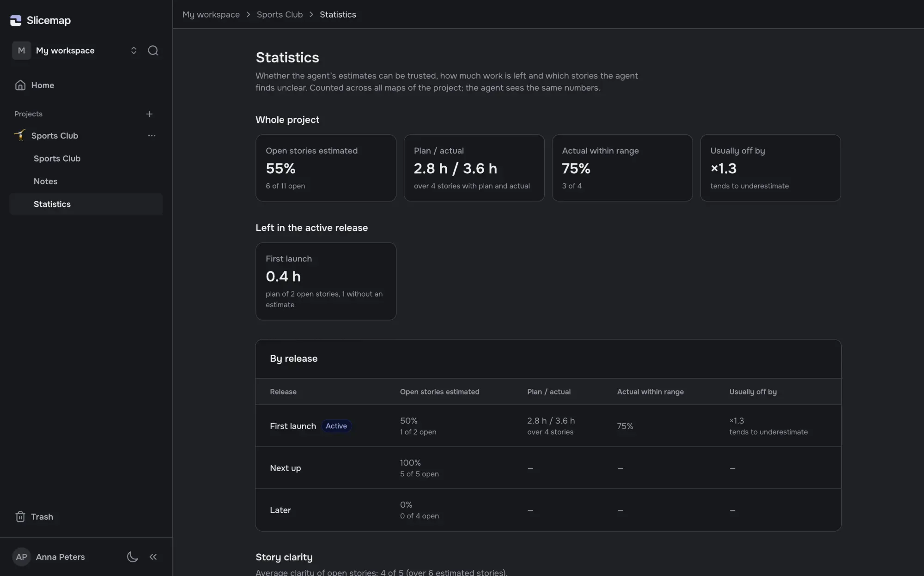Select the Later release row
Screen dimensions: 924x576
coord(548,510)
